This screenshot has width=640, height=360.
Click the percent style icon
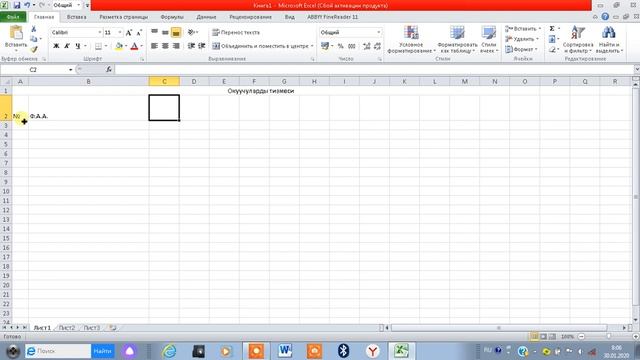(340, 46)
